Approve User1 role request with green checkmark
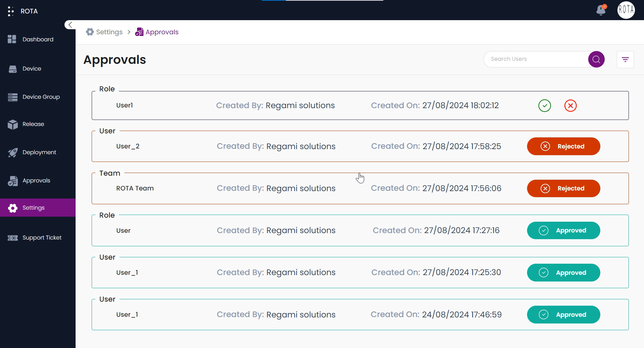The image size is (644, 348). point(545,105)
